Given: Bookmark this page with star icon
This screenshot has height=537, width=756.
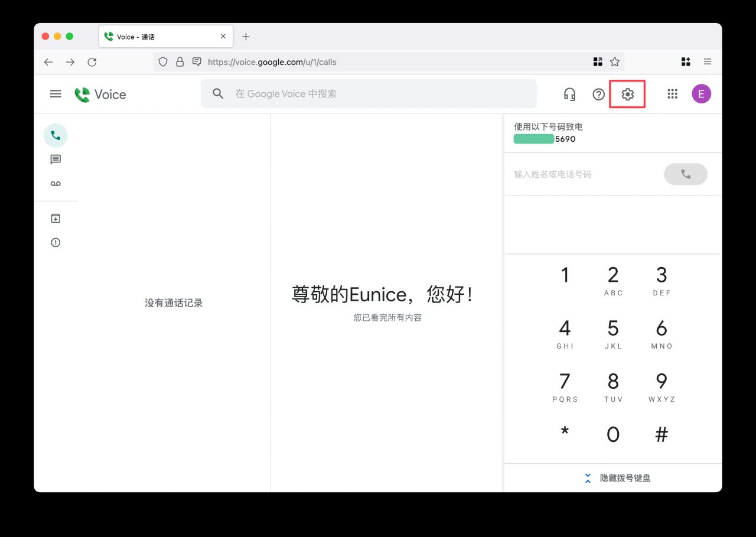Looking at the screenshot, I should (614, 62).
